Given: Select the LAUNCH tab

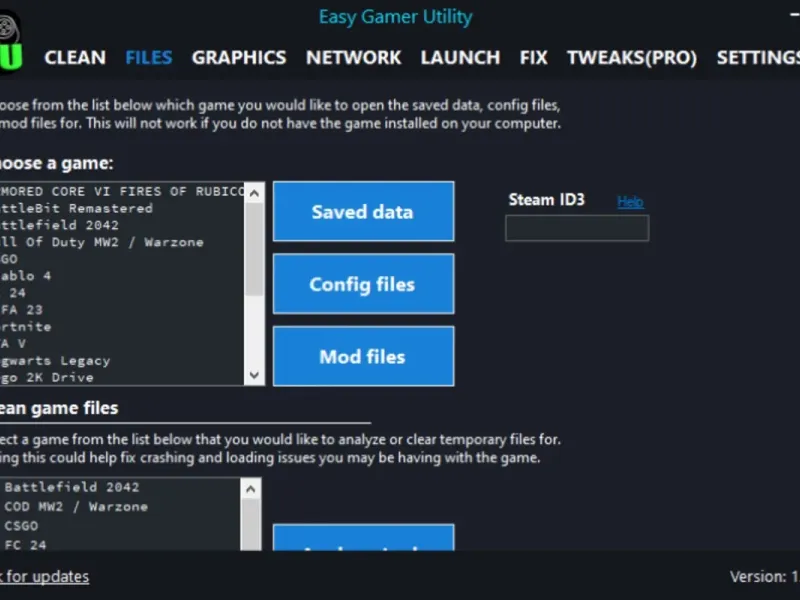Looking at the screenshot, I should (x=460, y=57).
